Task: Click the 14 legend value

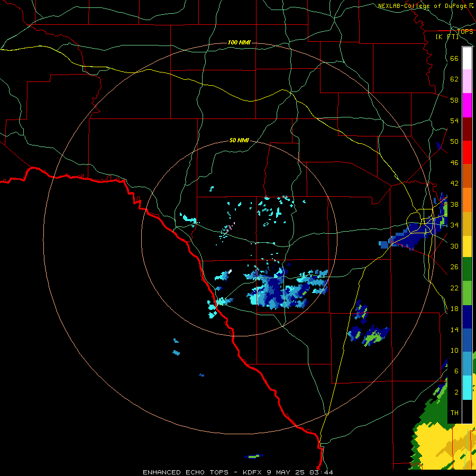Action: (x=454, y=329)
